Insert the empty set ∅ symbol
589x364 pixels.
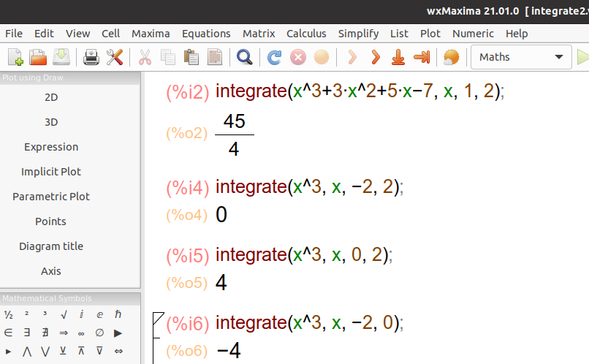pos(99,333)
